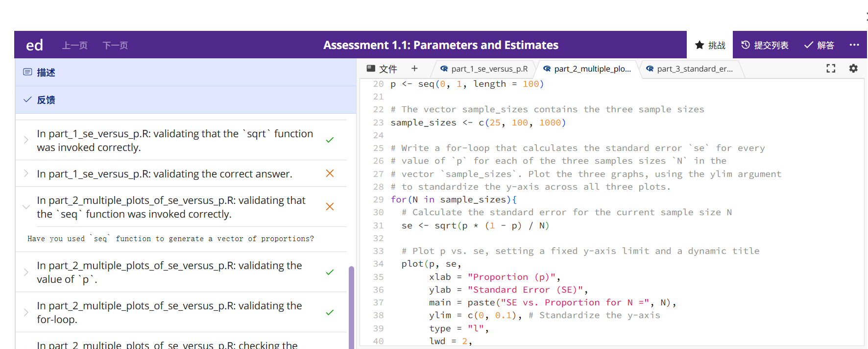868x349 pixels.
Task: Switch to part_1_se_versus_p.R tab
Action: coord(484,69)
